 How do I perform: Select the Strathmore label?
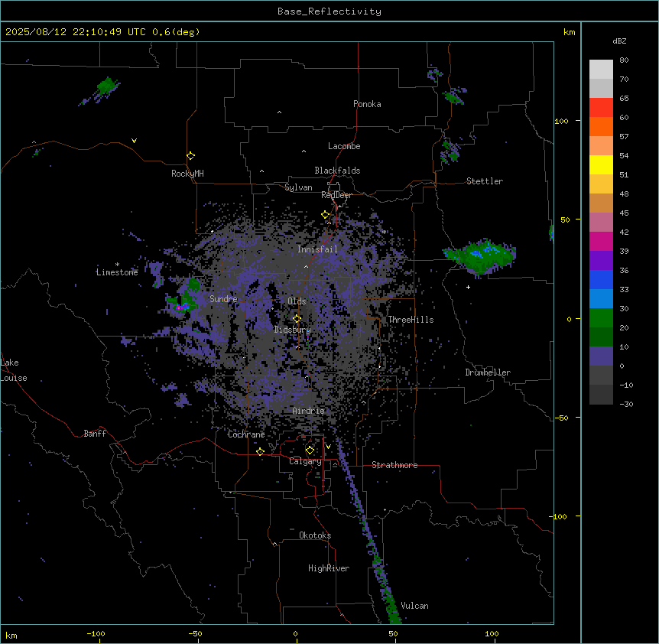click(394, 465)
